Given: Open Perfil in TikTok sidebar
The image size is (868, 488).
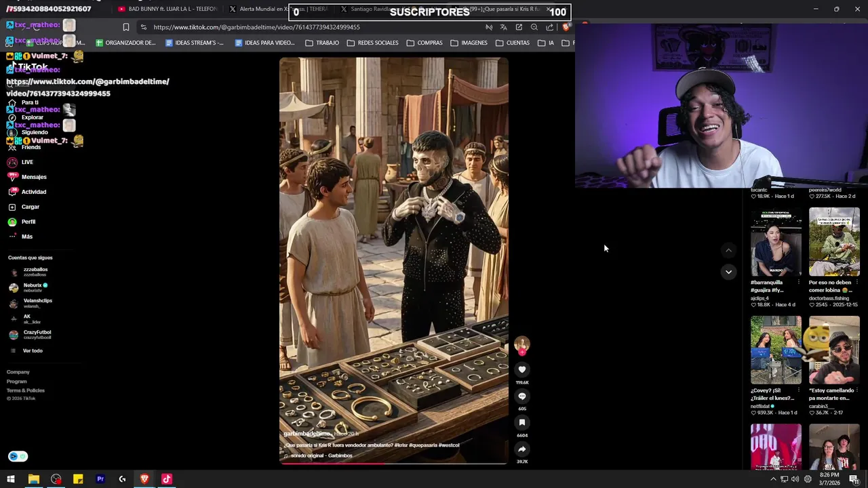Looking at the screenshot, I should [22, 222].
